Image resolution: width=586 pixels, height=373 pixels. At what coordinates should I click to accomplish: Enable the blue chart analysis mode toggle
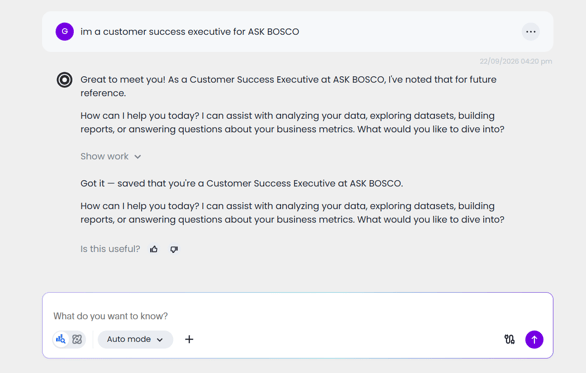(61, 339)
